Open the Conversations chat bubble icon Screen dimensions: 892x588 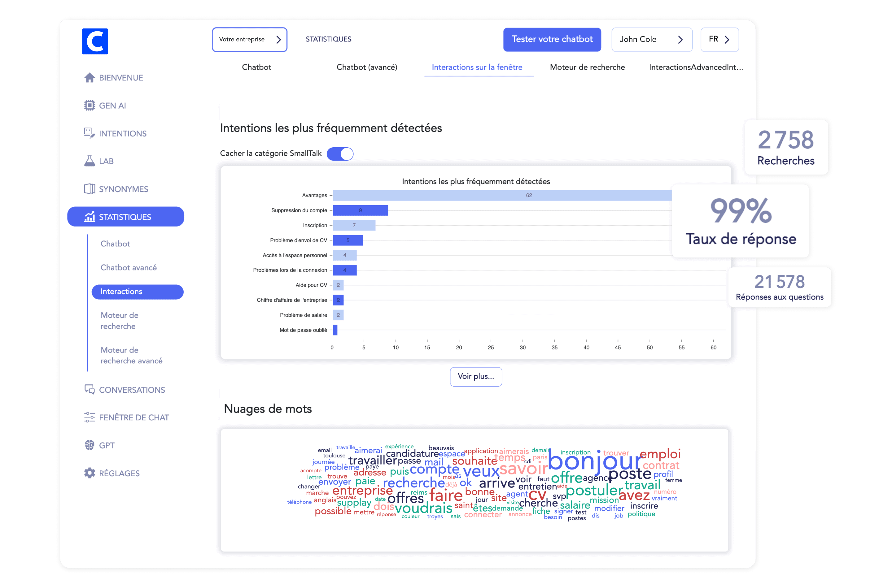pyautogui.click(x=89, y=390)
